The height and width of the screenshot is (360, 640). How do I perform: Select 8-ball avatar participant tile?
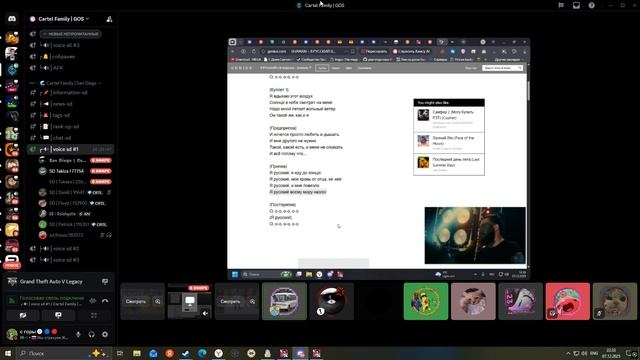click(331, 301)
